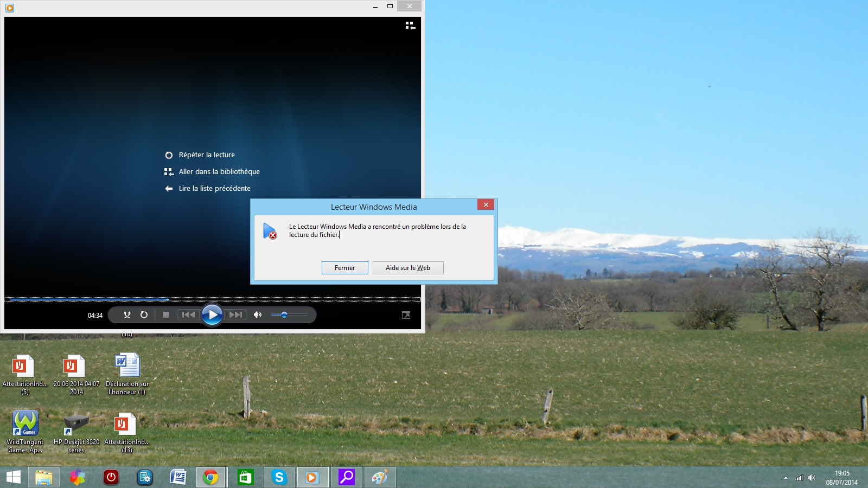Close the error dialog with Fermer
Viewport: 868px width, 488px height.
[x=344, y=268]
